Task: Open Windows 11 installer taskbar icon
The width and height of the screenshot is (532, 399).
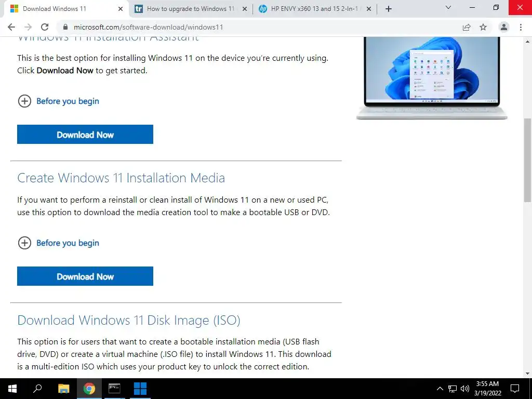Action: [140, 389]
